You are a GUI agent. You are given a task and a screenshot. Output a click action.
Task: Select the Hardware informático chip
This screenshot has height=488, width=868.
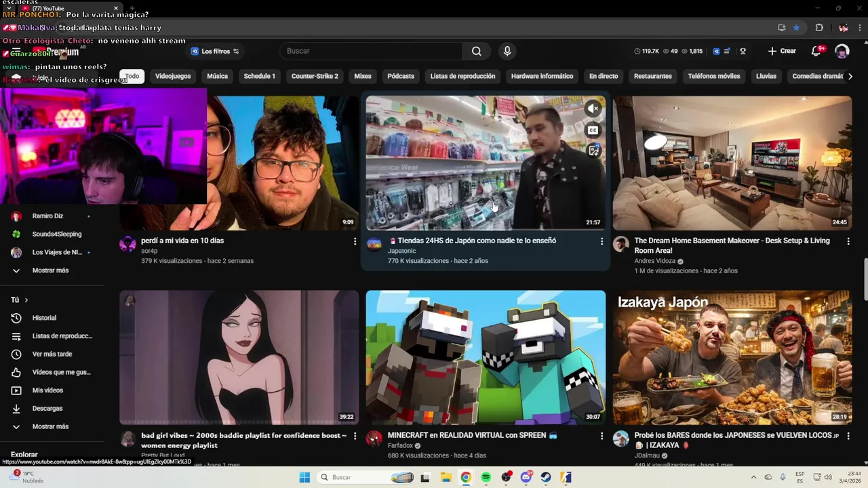pos(542,76)
